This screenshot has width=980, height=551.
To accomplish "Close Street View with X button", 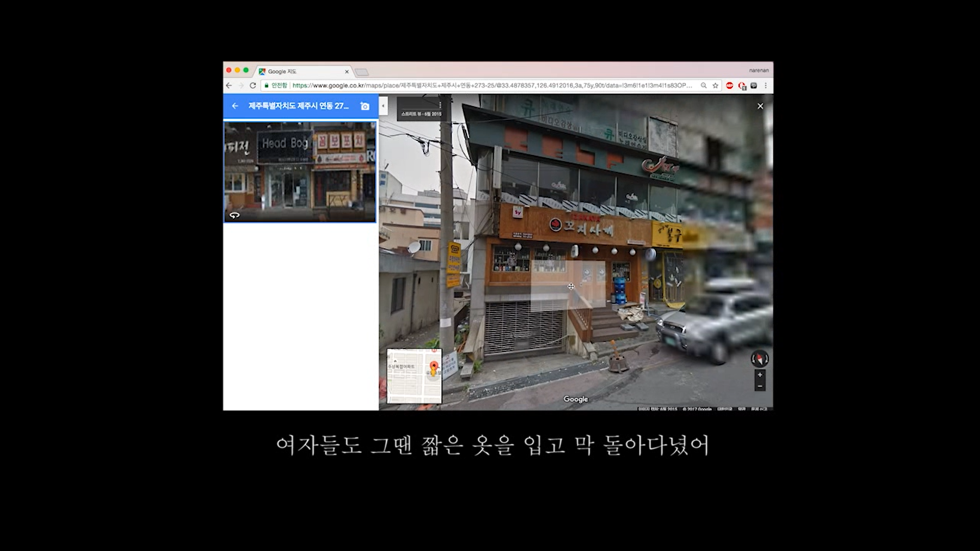I will pyautogui.click(x=760, y=106).
